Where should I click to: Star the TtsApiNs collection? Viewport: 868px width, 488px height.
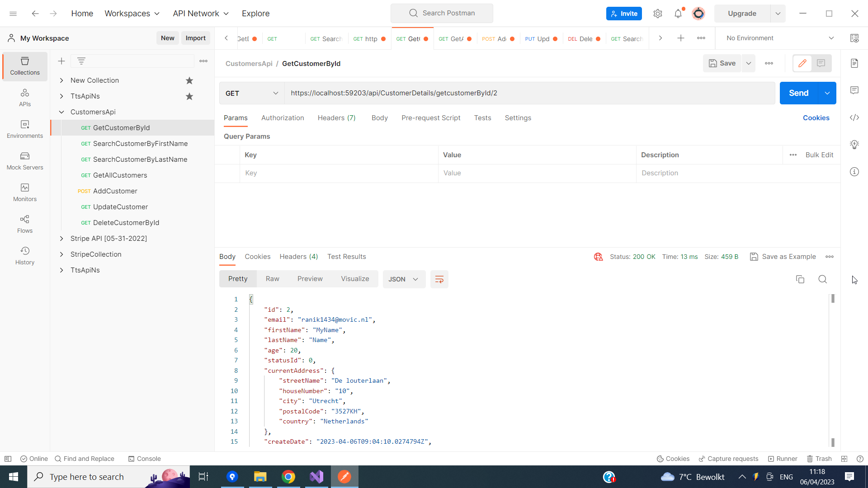[189, 96]
